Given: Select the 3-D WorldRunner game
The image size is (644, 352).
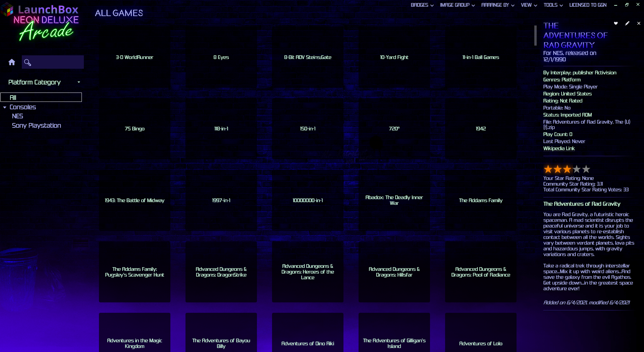Looking at the screenshot, I should [x=135, y=57].
